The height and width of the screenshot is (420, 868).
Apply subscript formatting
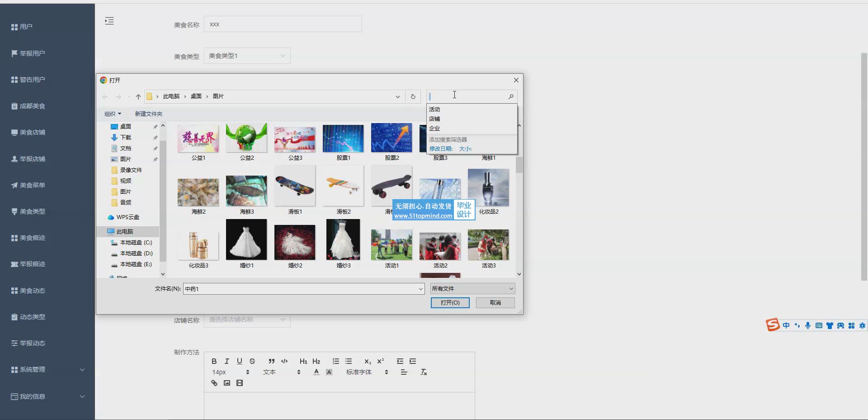click(x=368, y=361)
